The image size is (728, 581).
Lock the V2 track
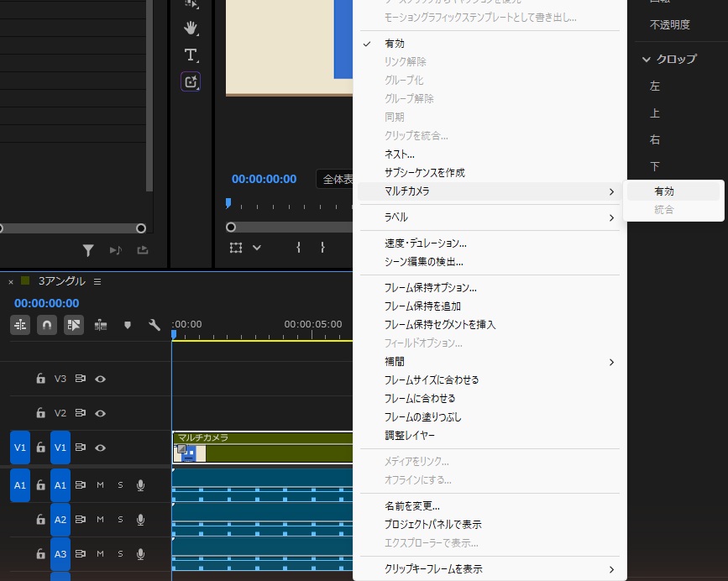point(41,412)
